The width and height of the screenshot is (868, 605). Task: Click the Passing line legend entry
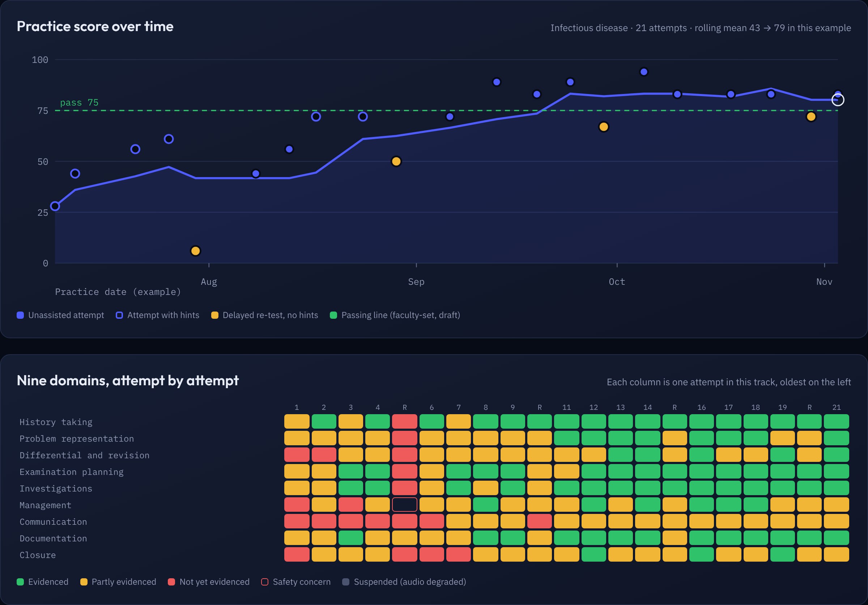(395, 315)
